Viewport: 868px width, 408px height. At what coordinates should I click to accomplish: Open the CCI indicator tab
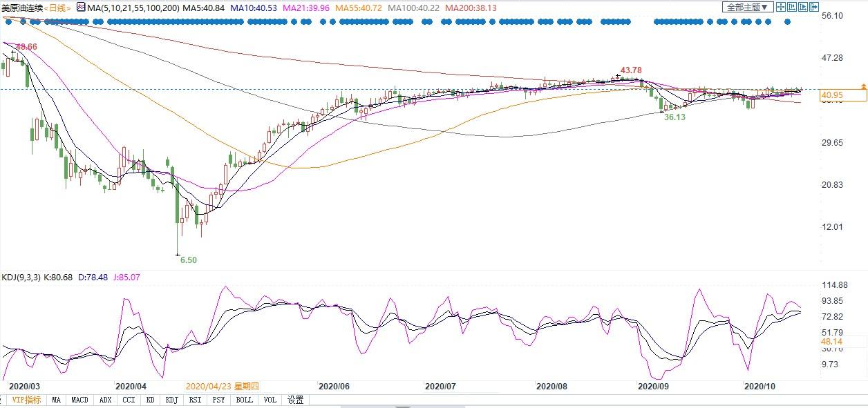click(x=129, y=400)
